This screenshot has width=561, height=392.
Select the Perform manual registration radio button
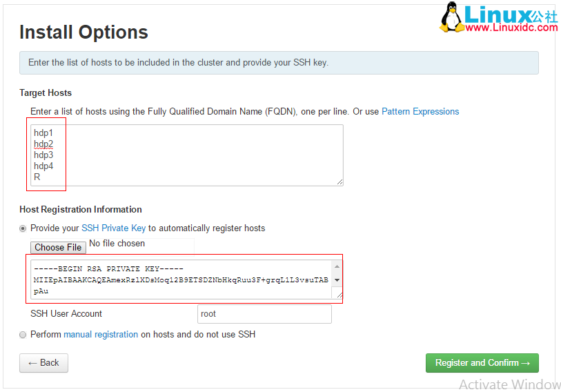tap(23, 335)
